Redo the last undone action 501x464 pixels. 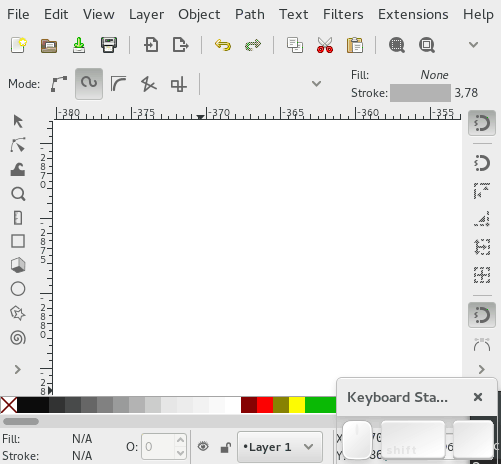coord(253,45)
